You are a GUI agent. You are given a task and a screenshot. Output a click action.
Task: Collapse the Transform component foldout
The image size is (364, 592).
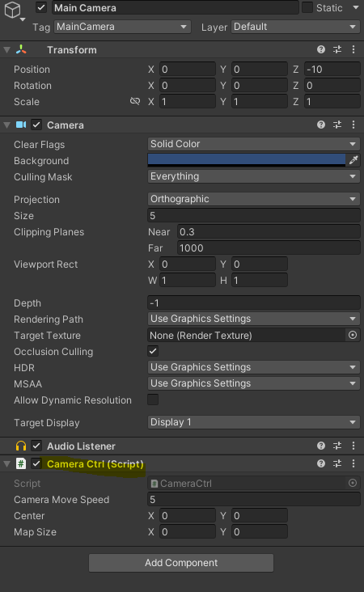point(6,49)
